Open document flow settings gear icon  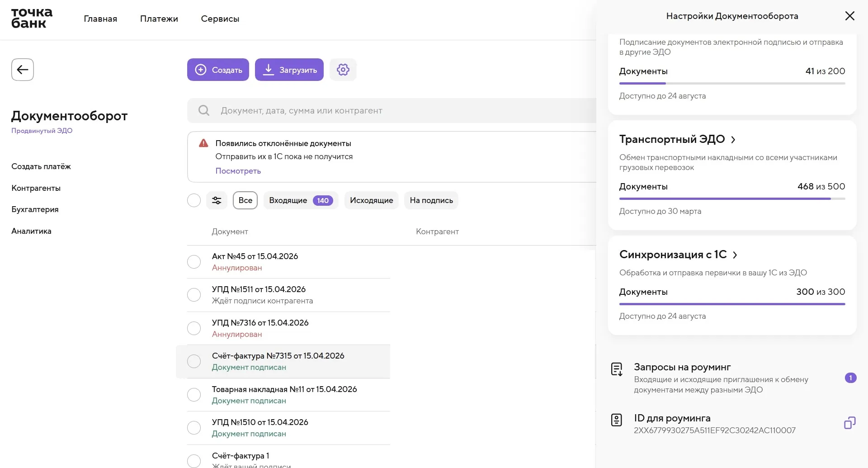[x=343, y=70]
